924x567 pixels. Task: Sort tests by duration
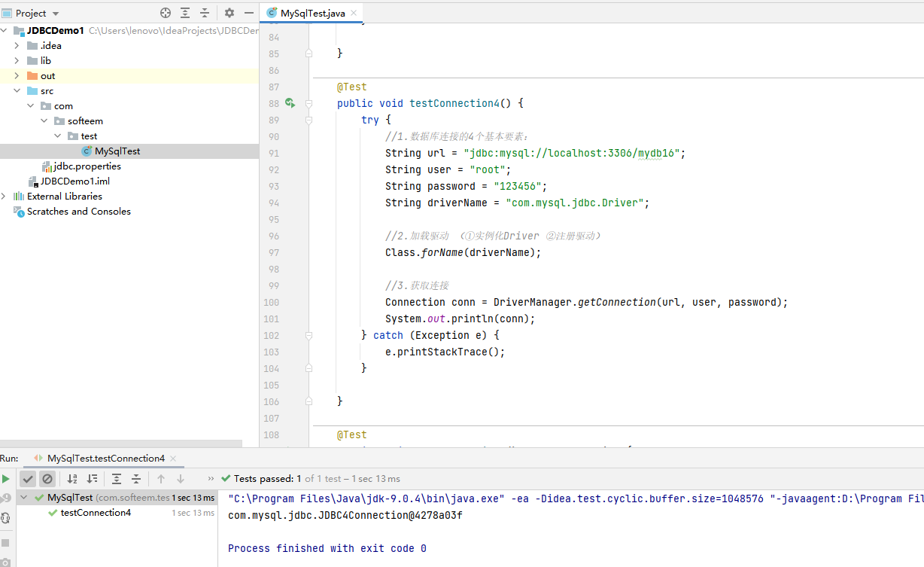point(92,479)
